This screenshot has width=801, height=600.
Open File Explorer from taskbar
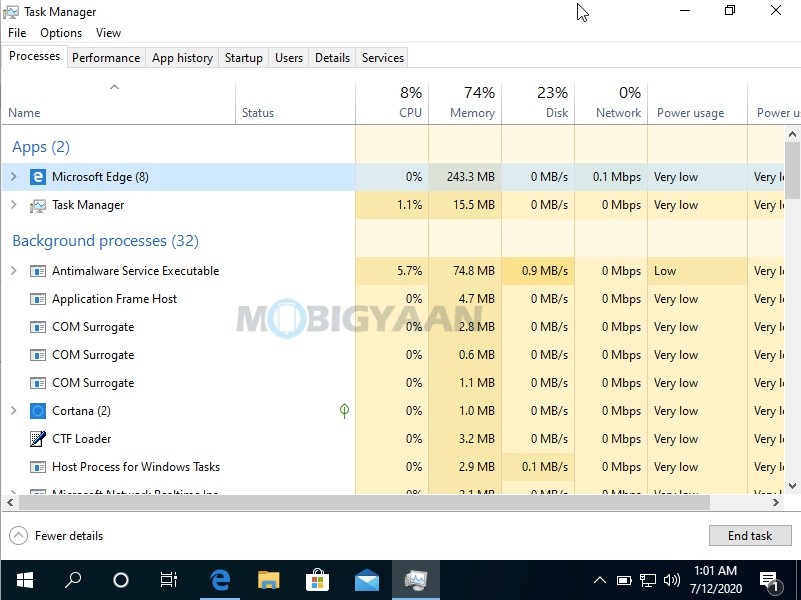(x=269, y=580)
